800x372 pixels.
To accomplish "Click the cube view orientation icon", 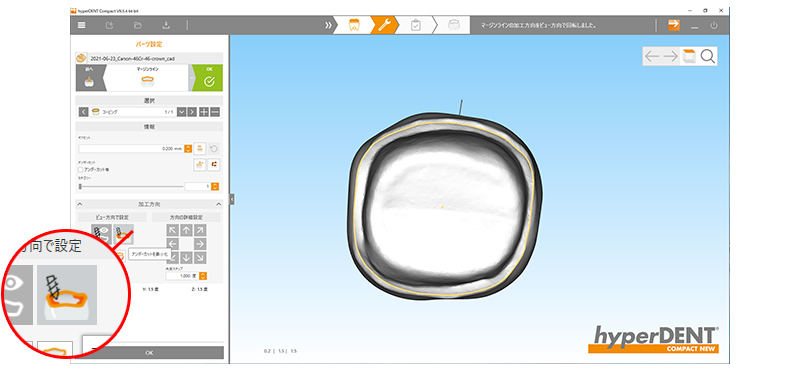I will point(689,56).
